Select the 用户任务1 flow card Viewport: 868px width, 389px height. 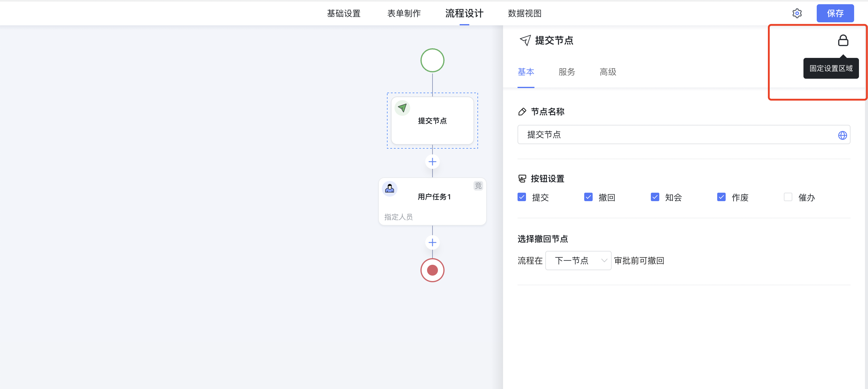click(x=432, y=201)
